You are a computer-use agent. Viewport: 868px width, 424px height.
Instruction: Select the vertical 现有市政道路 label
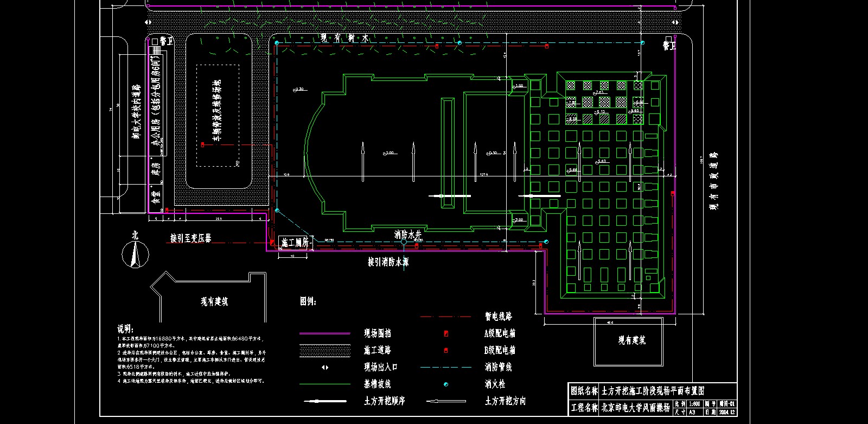714,181
